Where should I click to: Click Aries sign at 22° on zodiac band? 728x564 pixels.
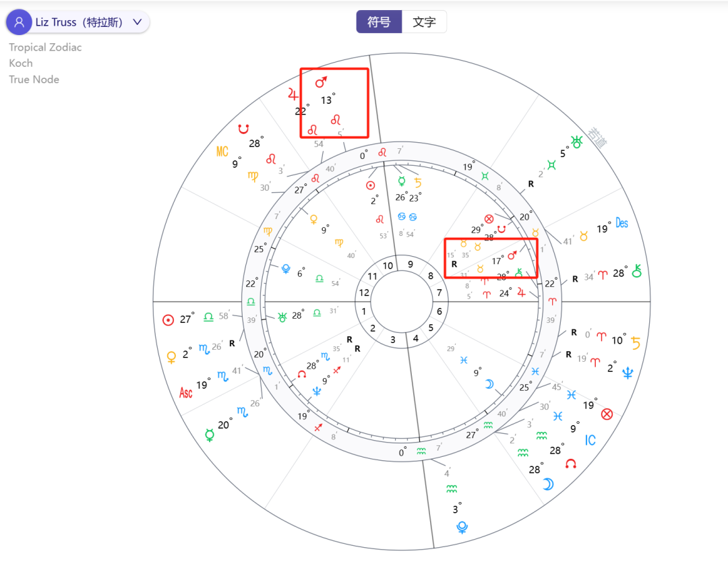(552, 301)
